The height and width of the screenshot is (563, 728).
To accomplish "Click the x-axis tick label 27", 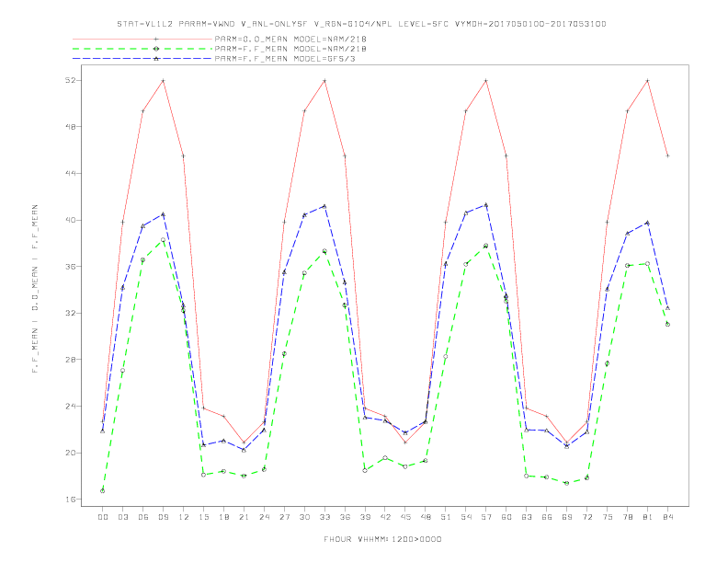I will (284, 517).
